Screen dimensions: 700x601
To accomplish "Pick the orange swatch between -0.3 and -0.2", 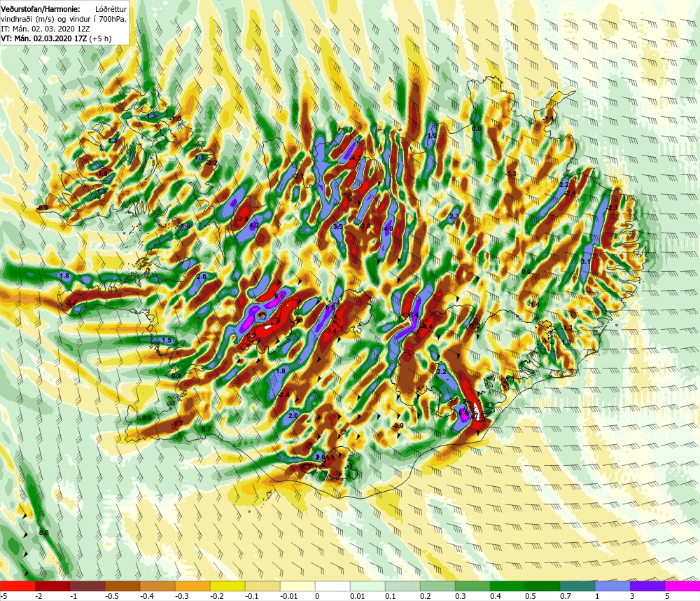I will coord(192,586).
